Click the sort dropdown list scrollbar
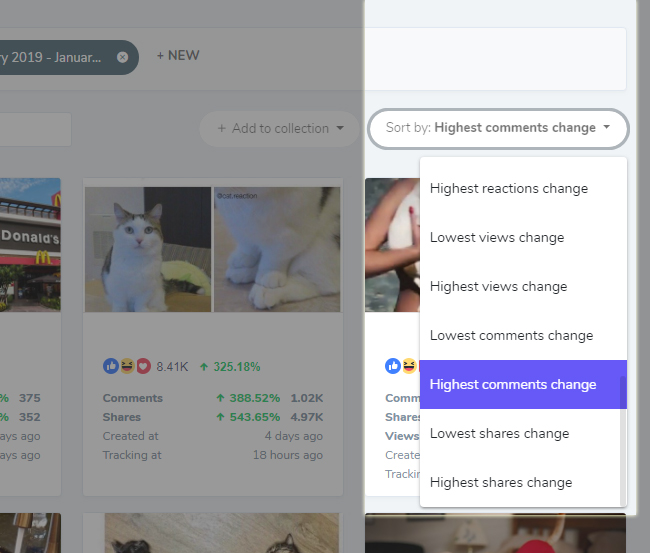Viewport: 650px width, 553px height. point(623,441)
